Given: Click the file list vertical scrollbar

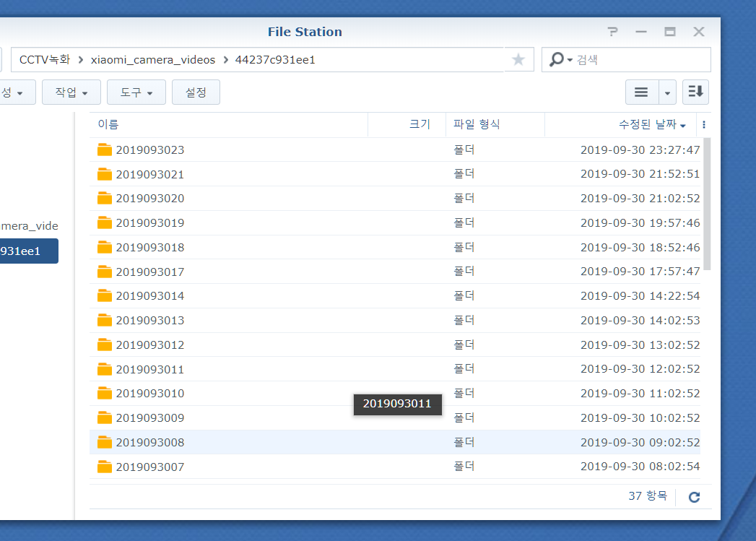Looking at the screenshot, I should [x=707, y=204].
